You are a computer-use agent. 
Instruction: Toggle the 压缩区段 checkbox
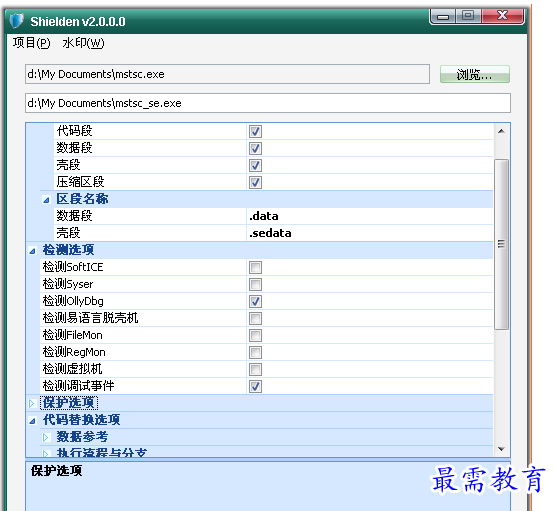pyautogui.click(x=255, y=182)
